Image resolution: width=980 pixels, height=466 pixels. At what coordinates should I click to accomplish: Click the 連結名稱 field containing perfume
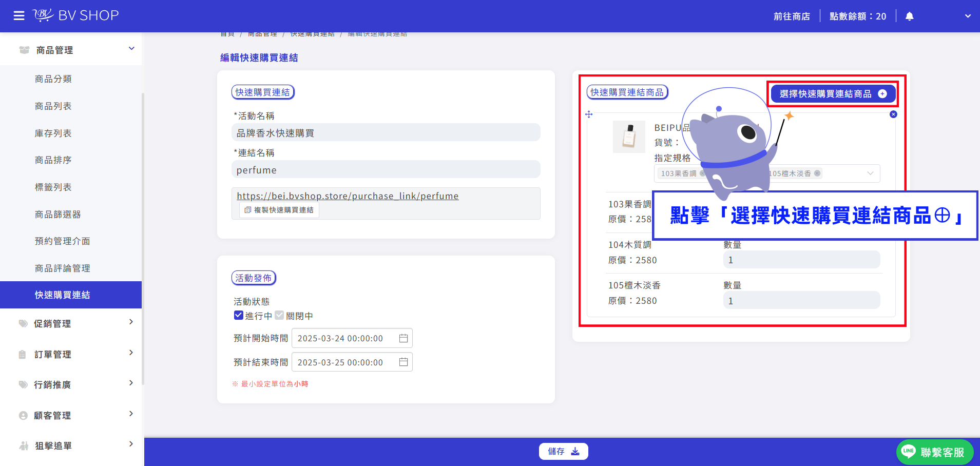coord(386,169)
